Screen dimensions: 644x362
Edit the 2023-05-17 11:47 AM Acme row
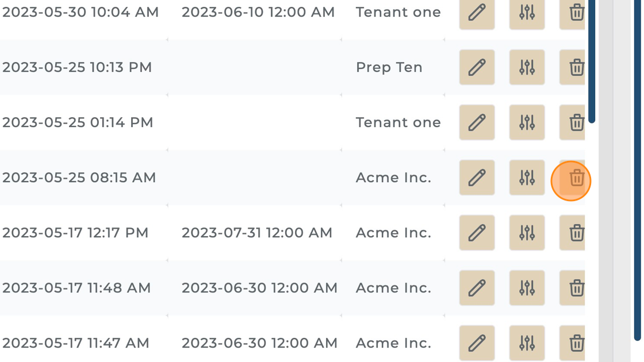[x=477, y=343]
